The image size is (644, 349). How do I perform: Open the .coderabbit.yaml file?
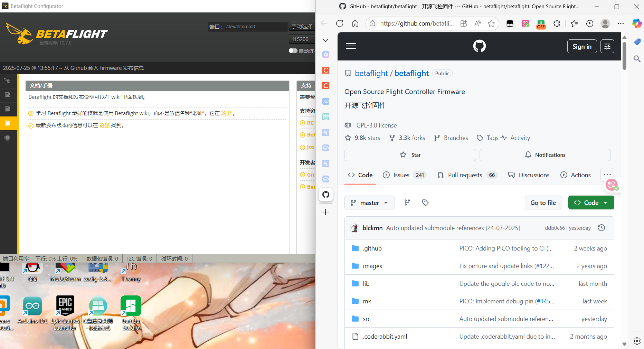tap(385, 337)
